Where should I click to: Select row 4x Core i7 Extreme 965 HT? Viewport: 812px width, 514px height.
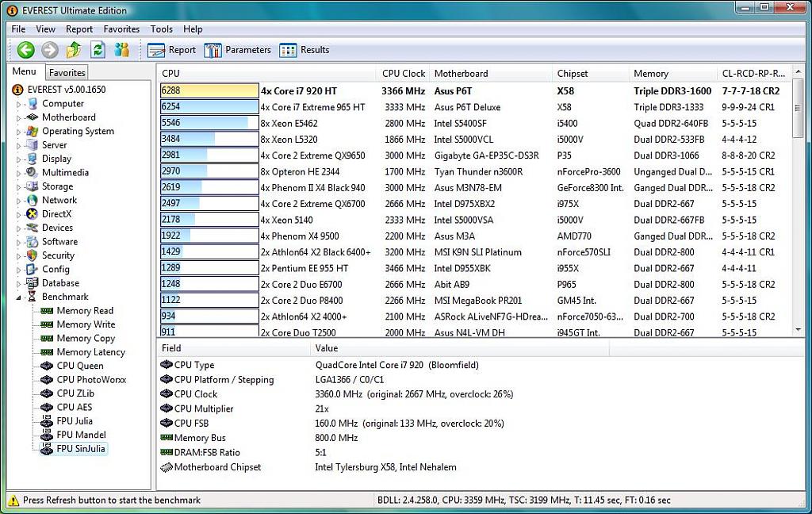(474, 107)
